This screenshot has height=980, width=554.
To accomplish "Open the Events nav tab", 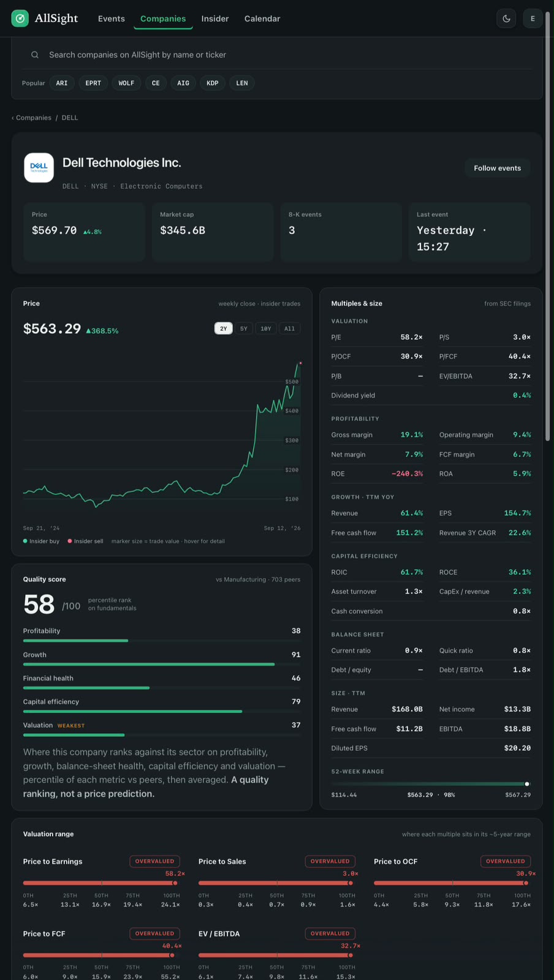I will [112, 18].
